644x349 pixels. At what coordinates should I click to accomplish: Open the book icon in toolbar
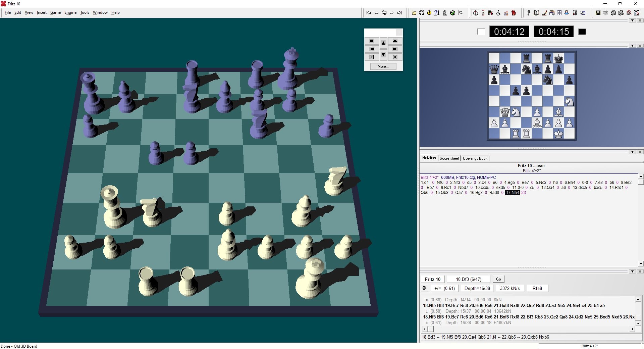tap(536, 13)
